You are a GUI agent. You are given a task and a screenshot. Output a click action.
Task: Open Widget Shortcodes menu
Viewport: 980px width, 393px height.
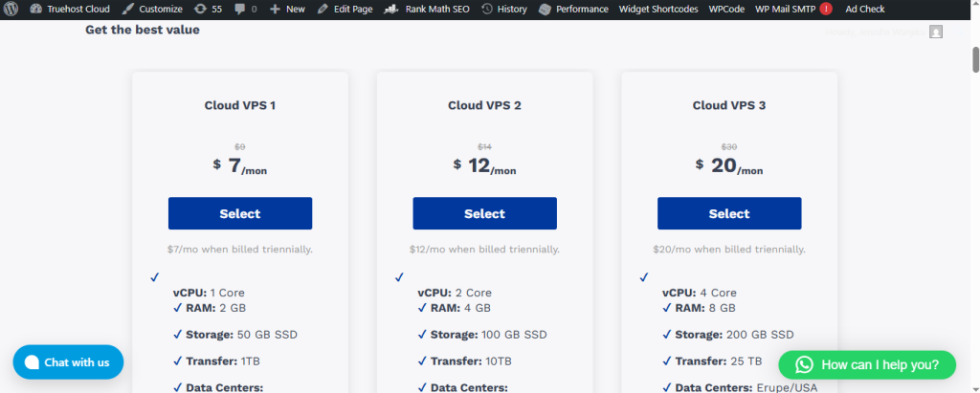click(658, 10)
